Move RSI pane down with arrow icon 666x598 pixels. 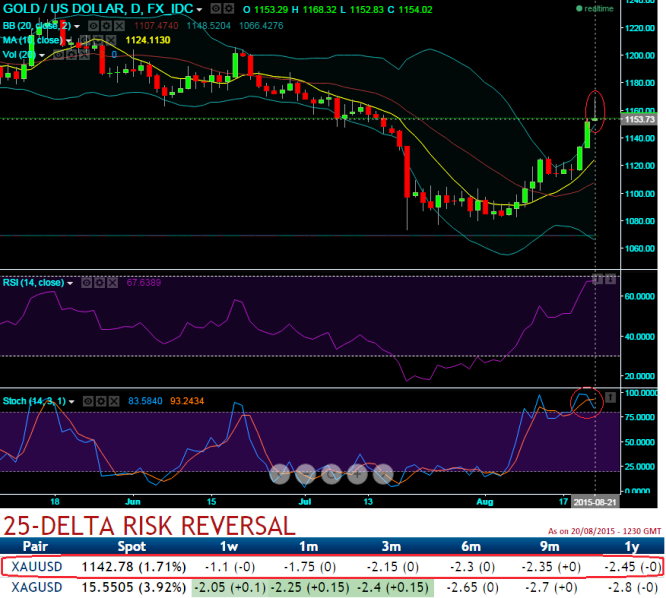point(610,279)
